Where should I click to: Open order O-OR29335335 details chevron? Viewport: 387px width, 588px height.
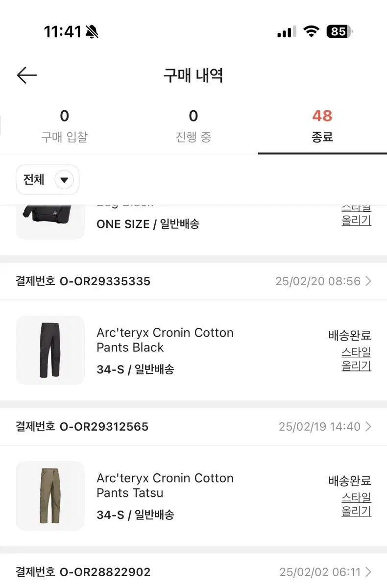368,281
